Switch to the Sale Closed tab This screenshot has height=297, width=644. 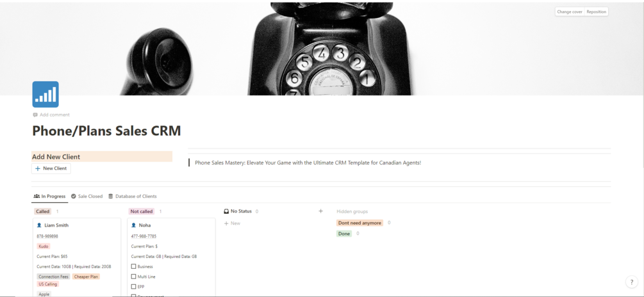pos(87,196)
